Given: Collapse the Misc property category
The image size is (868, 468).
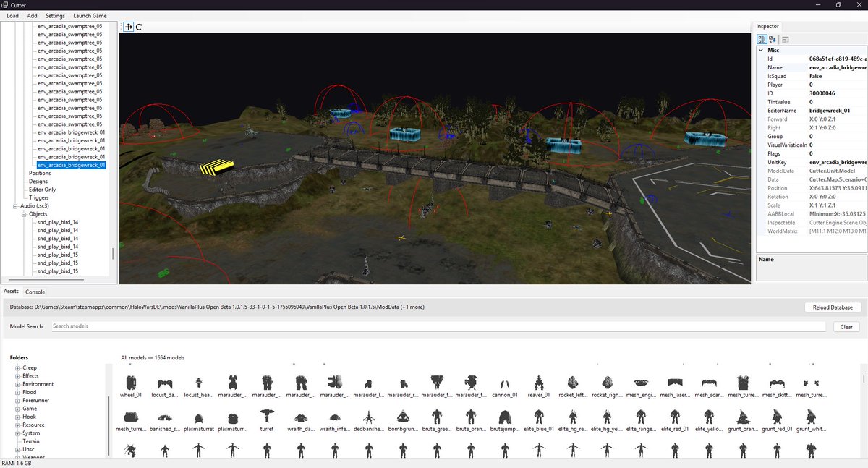Looking at the screenshot, I should point(761,50).
